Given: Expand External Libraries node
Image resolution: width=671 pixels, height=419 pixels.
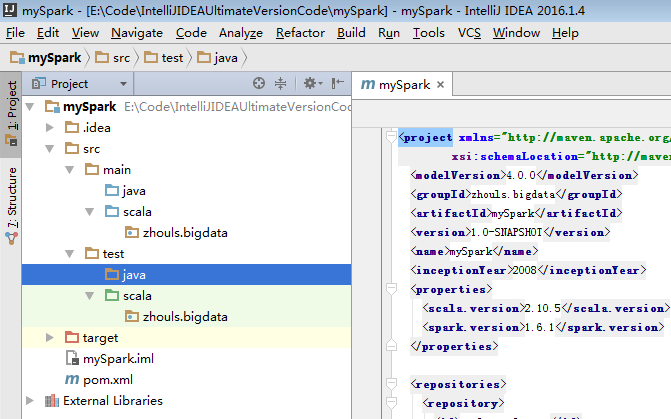Looking at the screenshot, I should (x=30, y=401).
